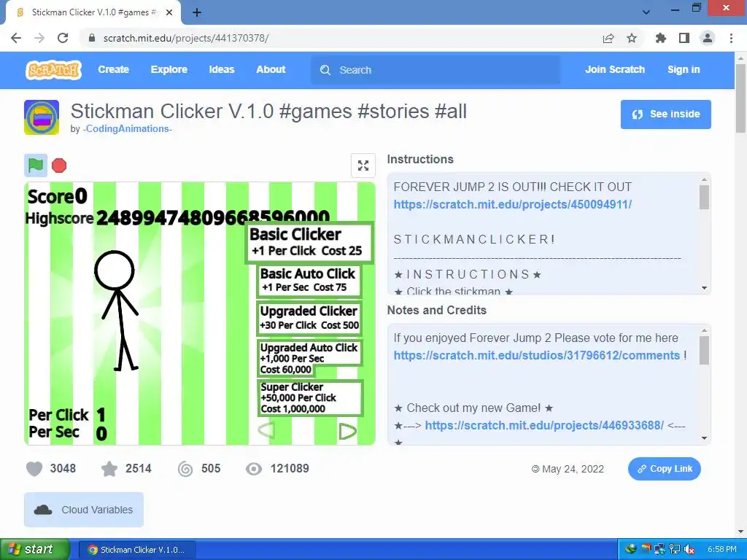747x560 pixels.
Task: Open the Chrome three-dot menu
Action: coord(731,38)
